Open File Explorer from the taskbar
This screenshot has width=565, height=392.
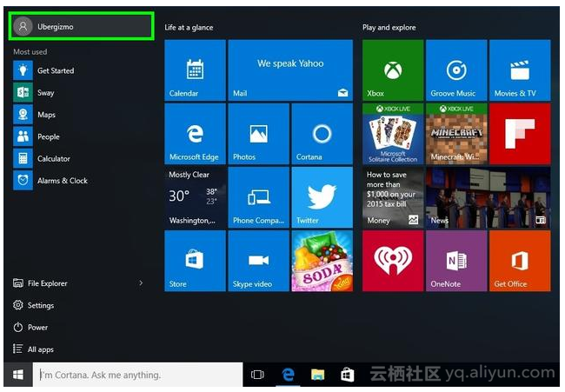[x=317, y=375]
